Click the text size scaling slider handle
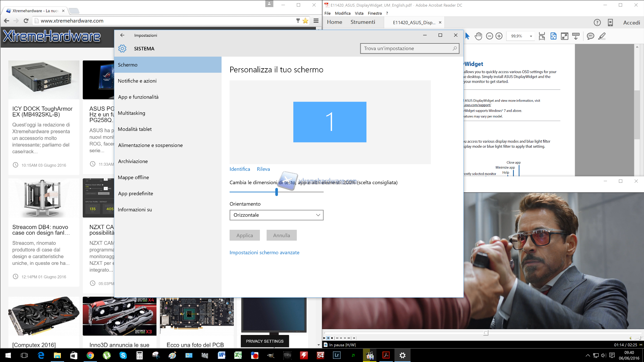The image size is (644, 362). coord(277,192)
